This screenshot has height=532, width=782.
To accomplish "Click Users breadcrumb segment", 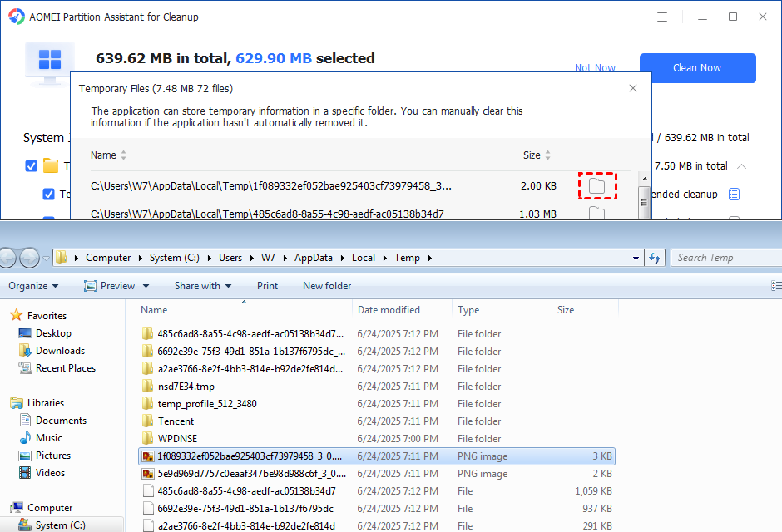I will click(x=230, y=258).
